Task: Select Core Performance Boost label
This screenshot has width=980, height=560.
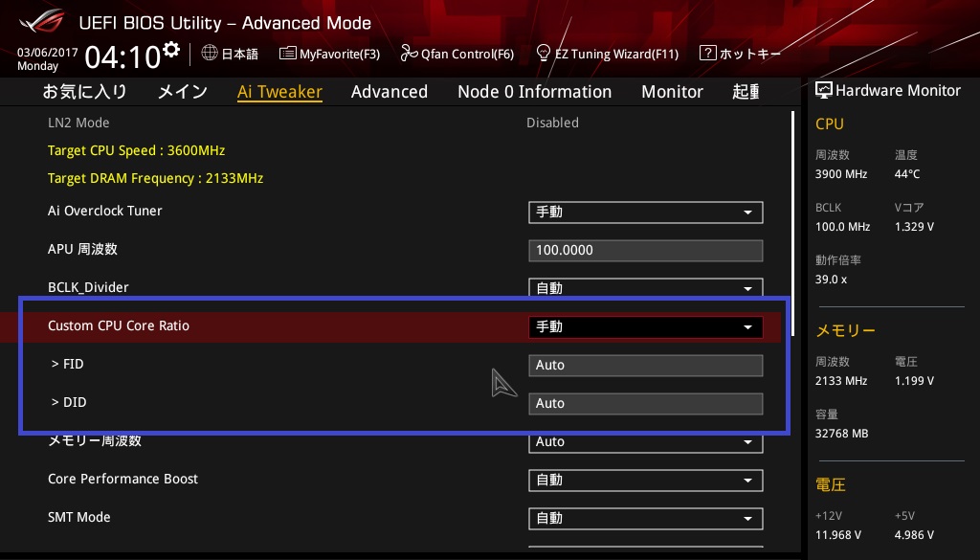Action: (123, 479)
